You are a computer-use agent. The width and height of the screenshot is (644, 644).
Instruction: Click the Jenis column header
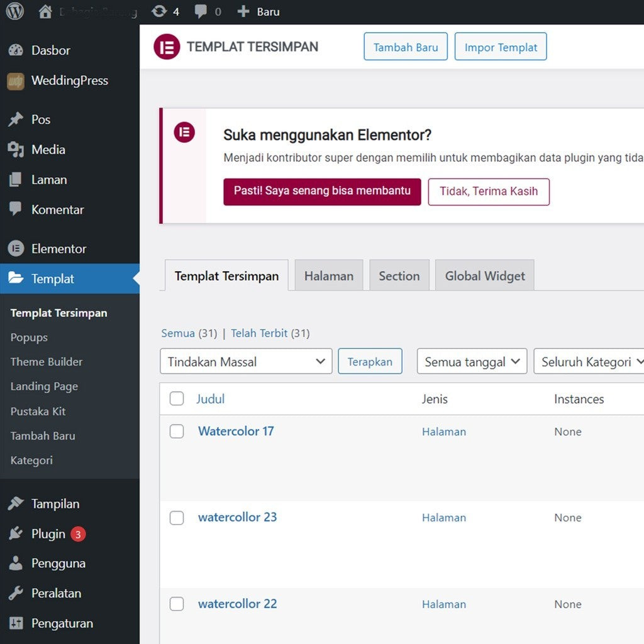point(434,399)
